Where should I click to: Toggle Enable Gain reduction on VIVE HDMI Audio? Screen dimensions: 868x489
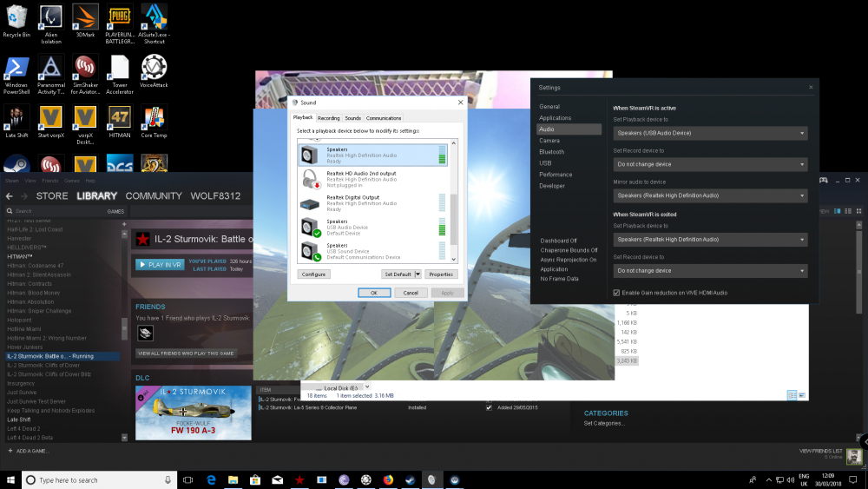click(616, 293)
